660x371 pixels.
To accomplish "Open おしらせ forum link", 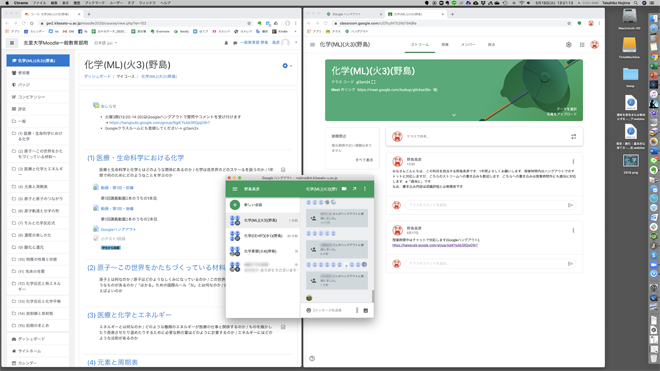I will (x=108, y=106).
